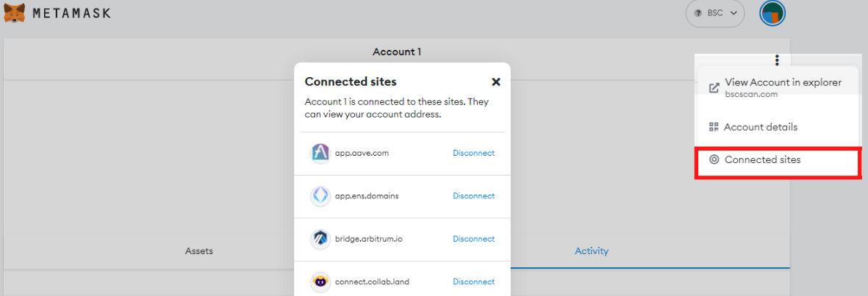Click the MetaMask fox logo
Image resolution: width=868 pixels, height=296 pixels.
click(x=15, y=12)
